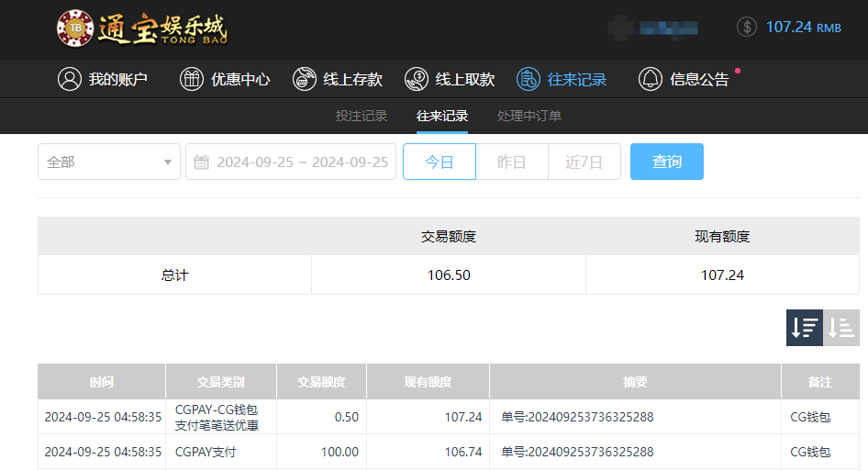Open transaction records (往来记录) clipboard icon
The image size is (868, 471).
529,79
